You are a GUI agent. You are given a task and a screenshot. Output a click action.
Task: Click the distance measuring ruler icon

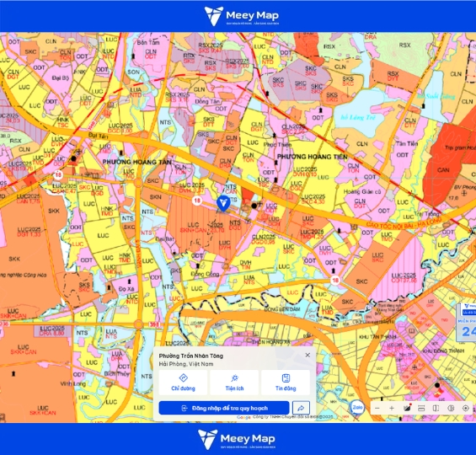(x=421, y=409)
